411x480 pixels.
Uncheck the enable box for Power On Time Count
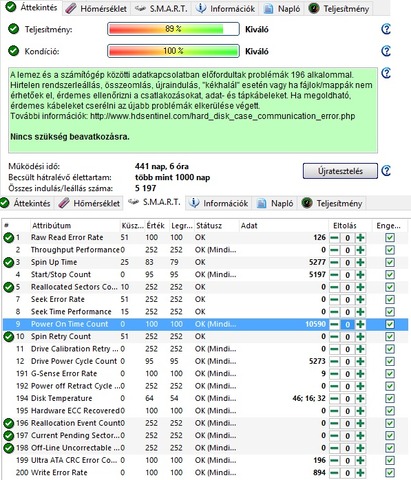[390, 324]
